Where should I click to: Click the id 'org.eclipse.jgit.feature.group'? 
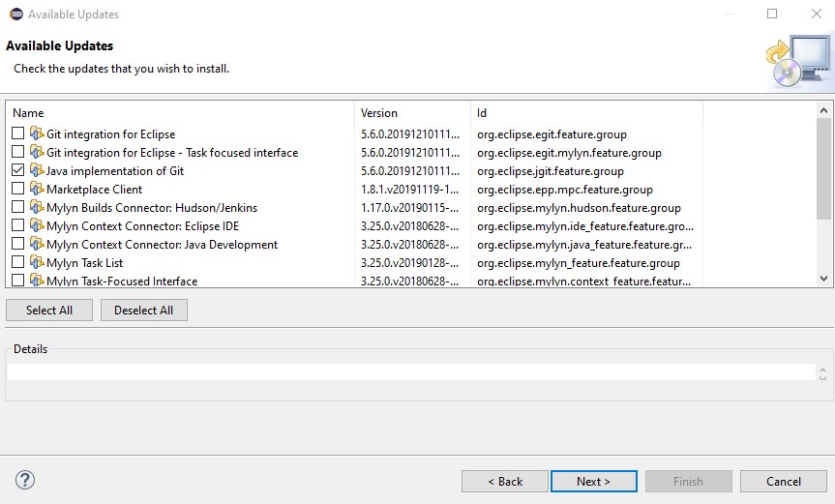click(x=551, y=171)
